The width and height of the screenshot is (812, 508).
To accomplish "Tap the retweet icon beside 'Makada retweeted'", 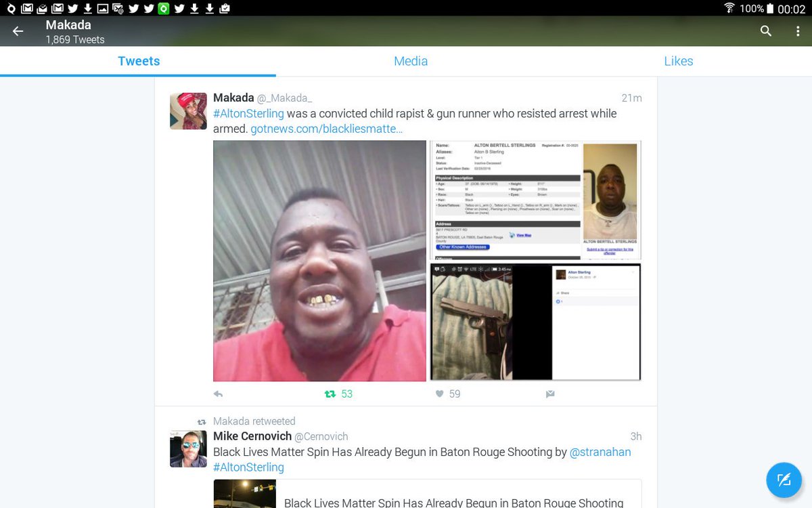I will 201,421.
